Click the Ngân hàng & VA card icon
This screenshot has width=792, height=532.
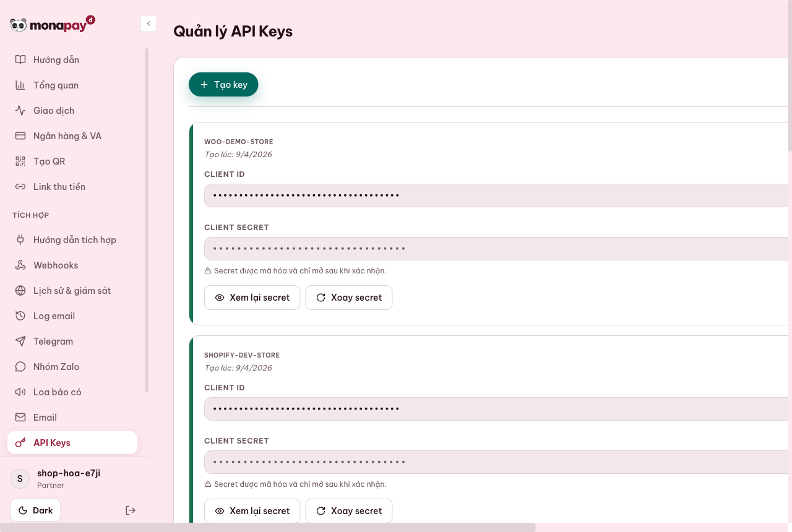20,136
